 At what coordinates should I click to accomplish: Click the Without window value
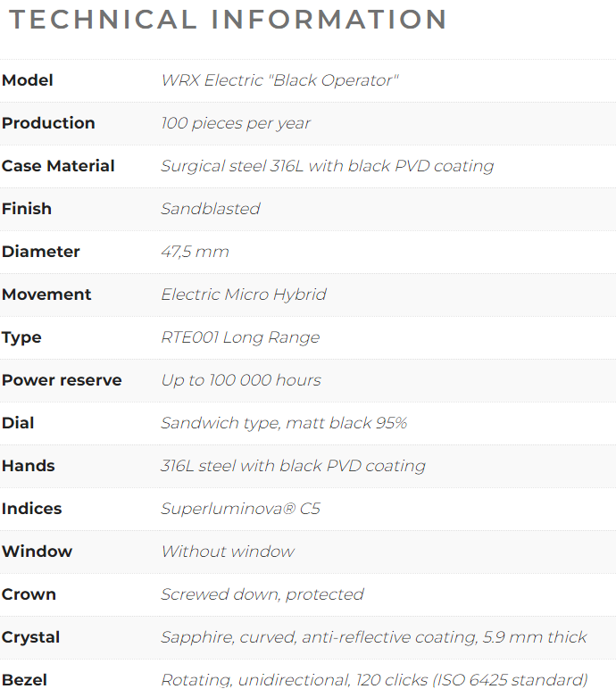pos(228,552)
